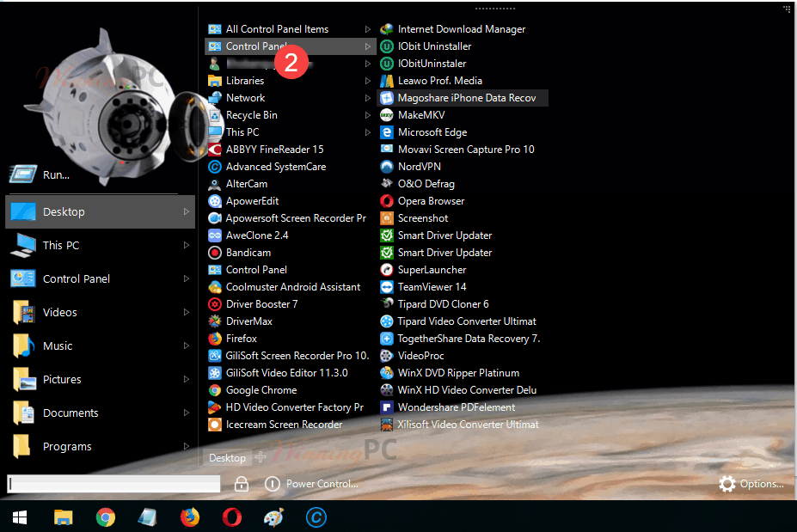Expand the Control Panel arrow in sidebar
The width and height of the screenshot is (797, 532).
coord(187,278)
